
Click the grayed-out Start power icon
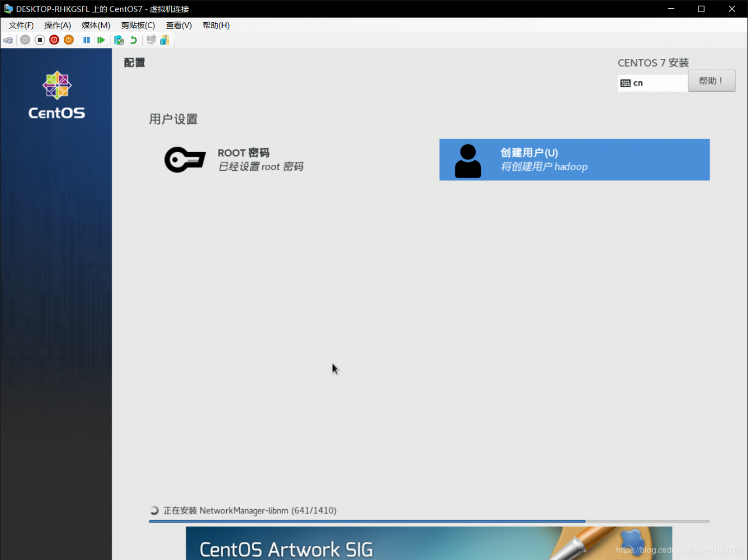(25, 40)
